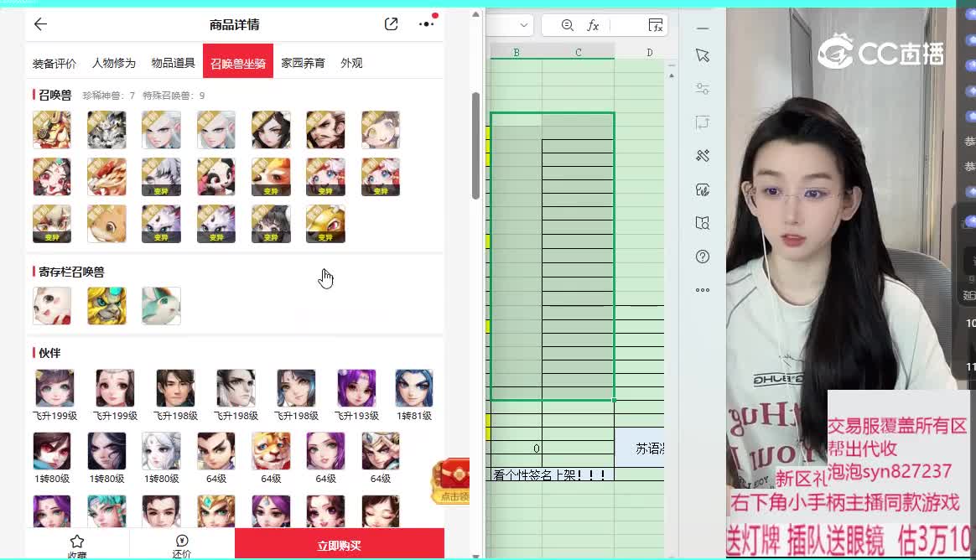
Task: Open the three-dot more menu with red dot
Action: tap(427, 23)
